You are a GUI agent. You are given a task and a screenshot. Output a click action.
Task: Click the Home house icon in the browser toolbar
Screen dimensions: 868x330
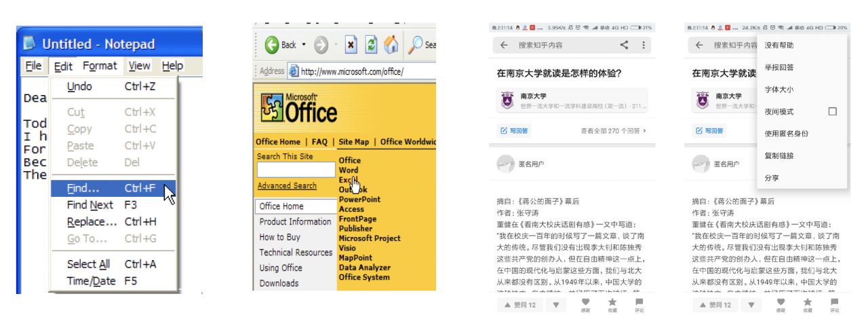[391, 45]
